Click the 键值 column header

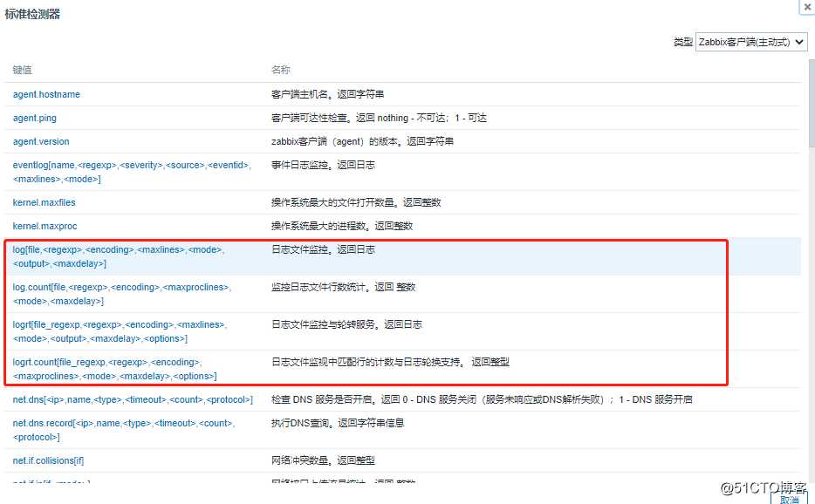point(23,70)
